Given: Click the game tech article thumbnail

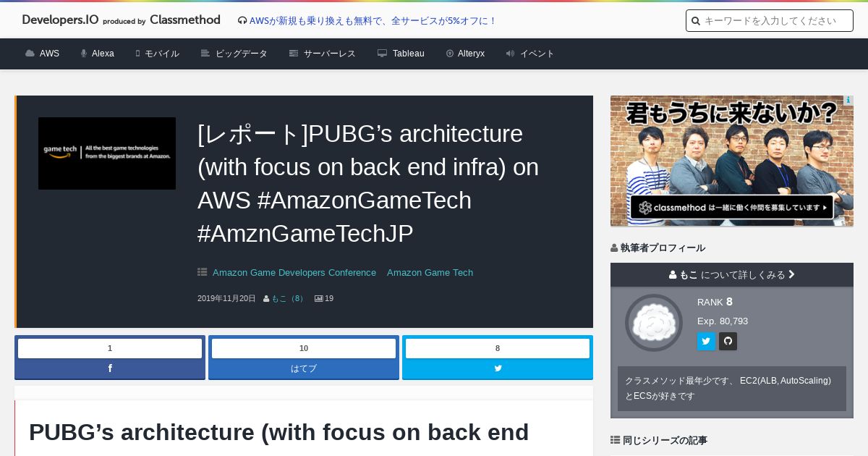Looking at the screenshot, I should coord(107,153).
